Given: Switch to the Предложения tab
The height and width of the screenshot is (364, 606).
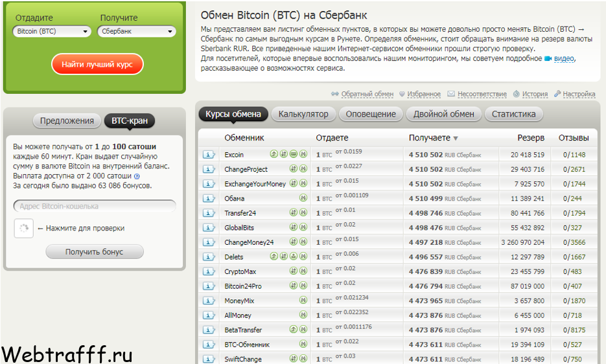Looking at the screenshot, I should 67,121.
